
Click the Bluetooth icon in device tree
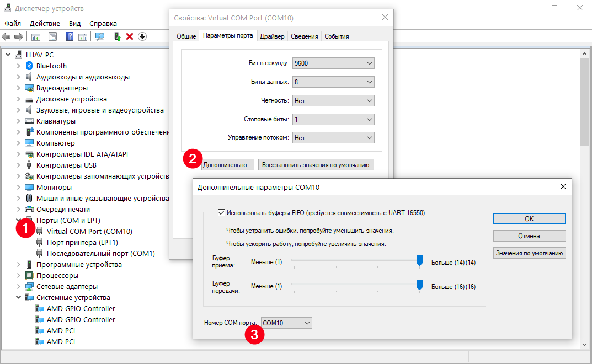[30, 66]
